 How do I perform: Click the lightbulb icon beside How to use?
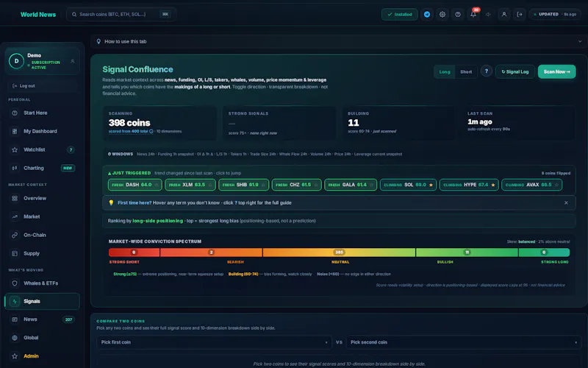(x=98, y=41)
